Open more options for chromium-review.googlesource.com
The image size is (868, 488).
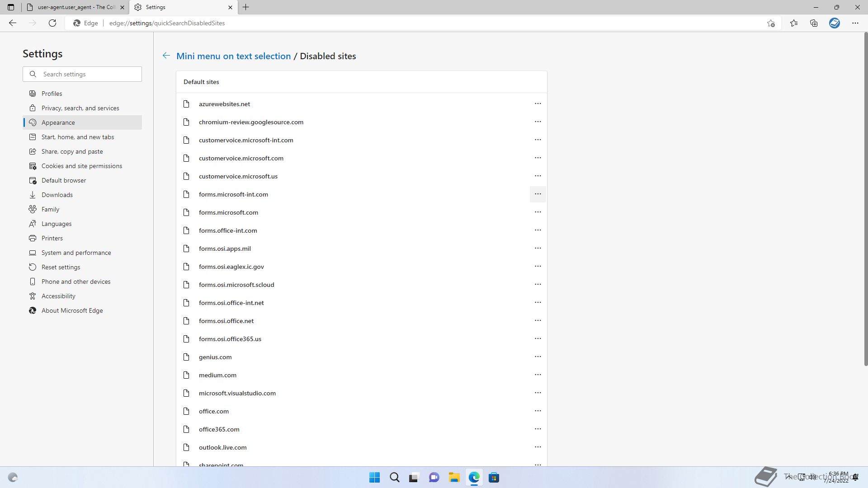(x=538, y=122)
